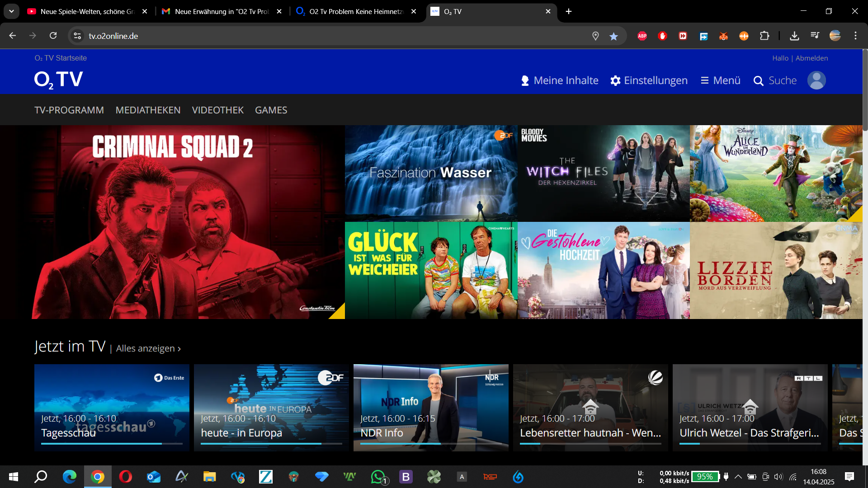Image resolution: width=868 pixels, height=488 pixels.
Task: Open Die gestohlene Hochzeit tile
Action: tap(604, 270)
